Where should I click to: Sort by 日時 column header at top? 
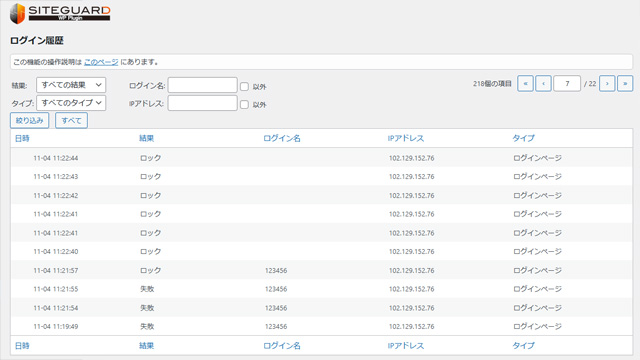[x=22, y=138]
